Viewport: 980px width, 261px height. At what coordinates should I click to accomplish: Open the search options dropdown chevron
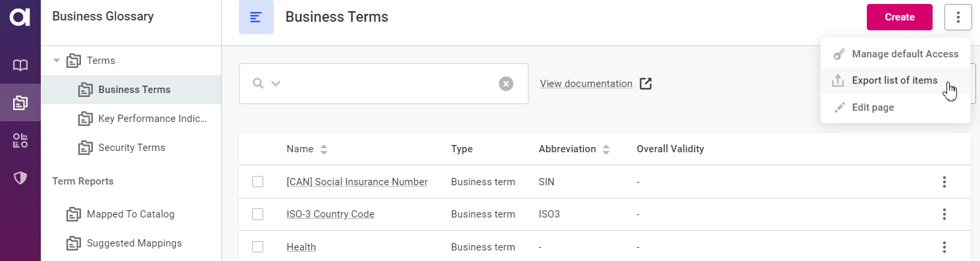point(276,84)
